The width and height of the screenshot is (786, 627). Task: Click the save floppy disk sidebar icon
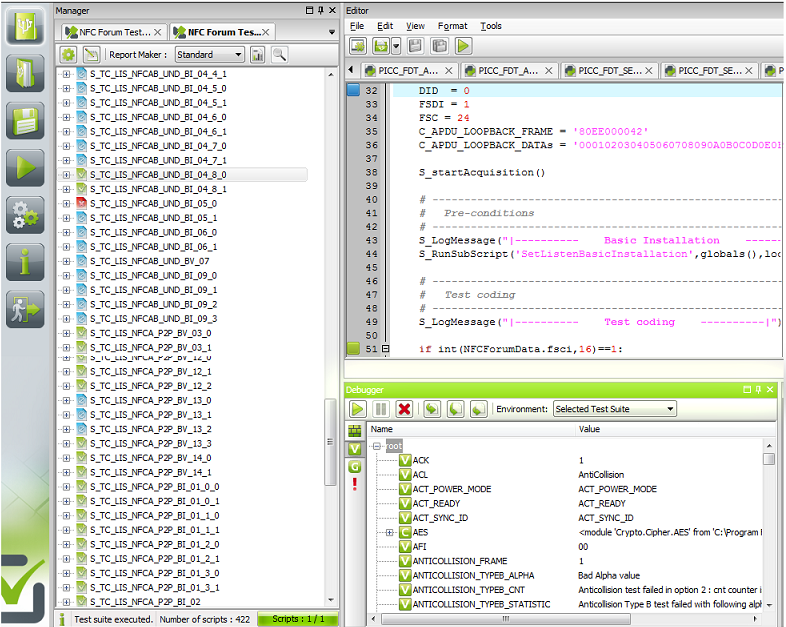tap(25, 120)
